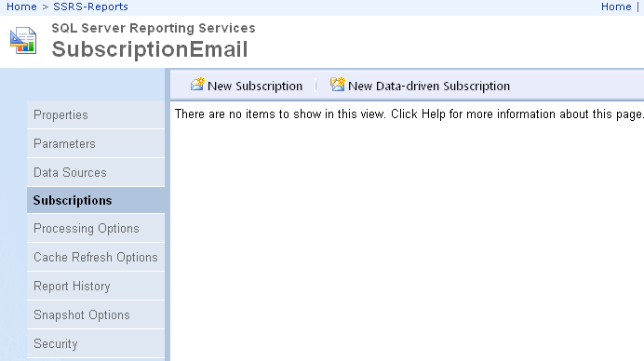The image size is (644, 361).
Task: Open the Security tab
Action: pyautogui.click(x=96, y=343)
